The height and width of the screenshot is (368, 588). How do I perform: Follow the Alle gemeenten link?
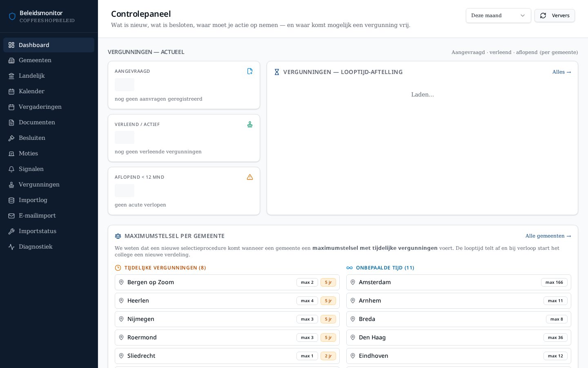[548, 236]
